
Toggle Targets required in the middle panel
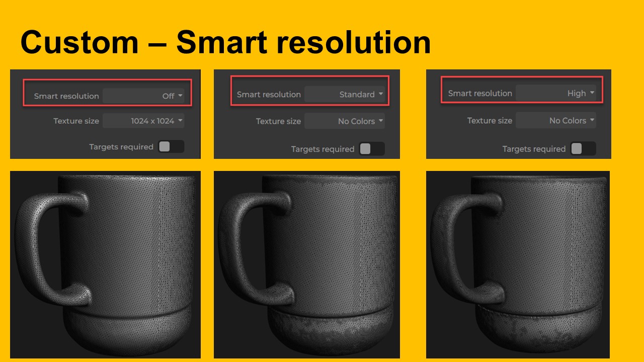pos(372,149)
